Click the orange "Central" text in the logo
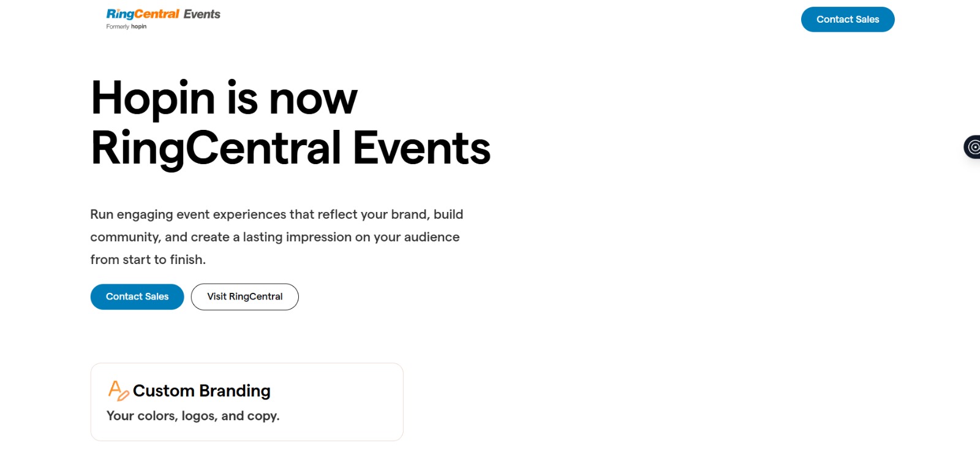 click(157, 14)
